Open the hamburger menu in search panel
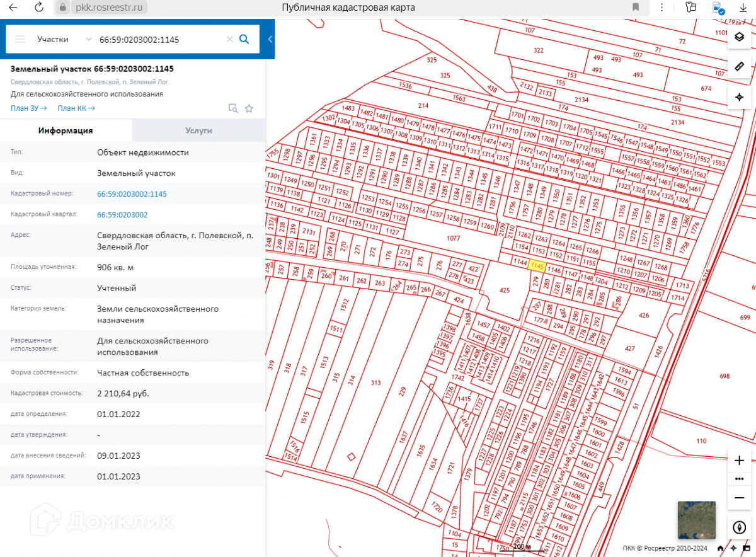756x557 pixels. (x=20, y=39)
